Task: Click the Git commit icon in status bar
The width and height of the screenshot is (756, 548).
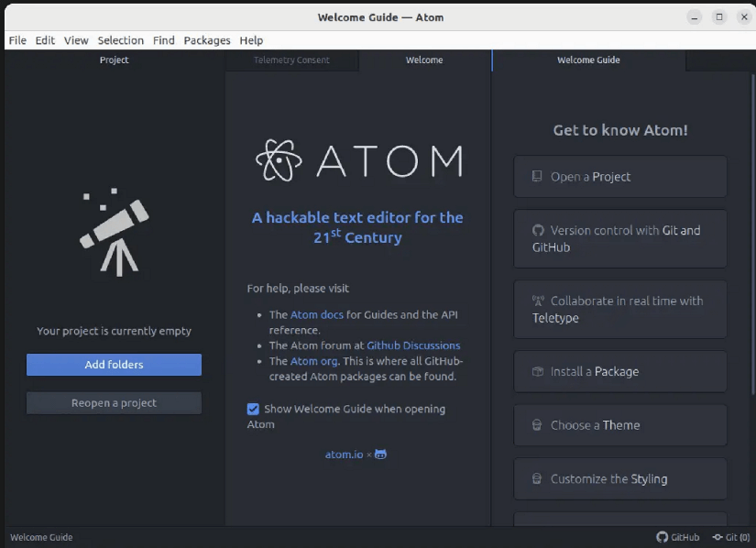Action: [x=718, y=537]
